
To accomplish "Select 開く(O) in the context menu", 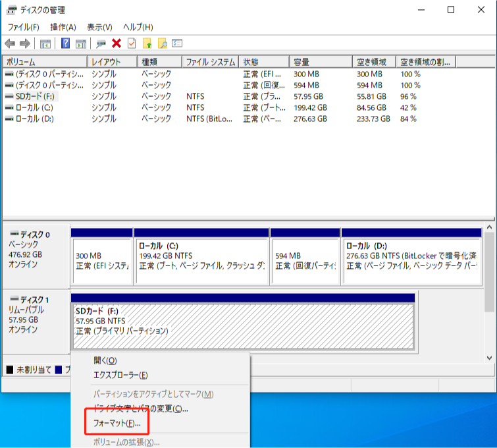I will tap(105, 360).
